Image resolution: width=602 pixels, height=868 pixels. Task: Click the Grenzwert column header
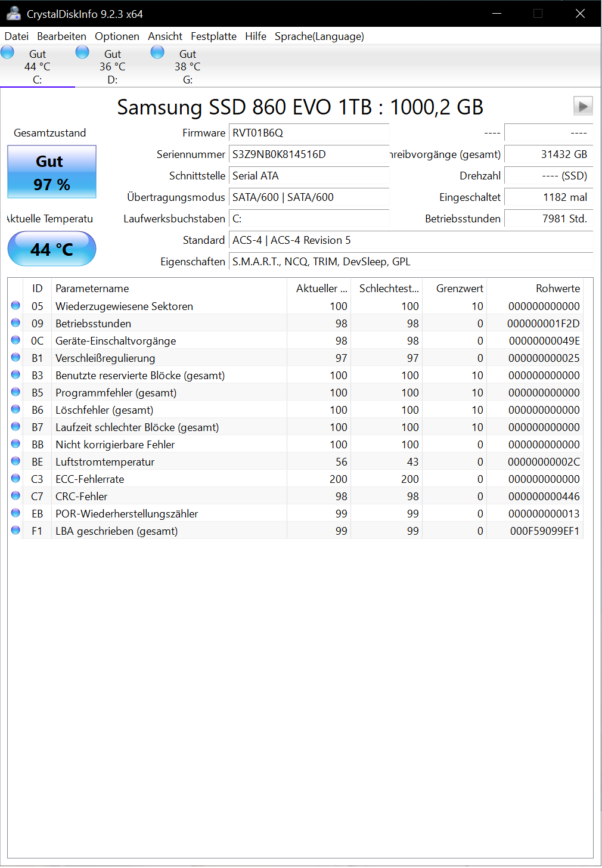coord(454,288)
